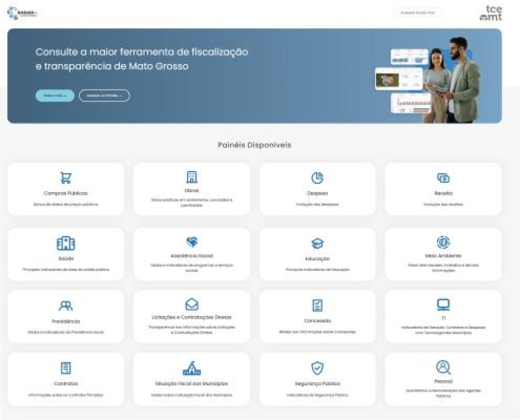Click the portal access button in header
This screenshot has height=420, width=520.
[417, 13]
